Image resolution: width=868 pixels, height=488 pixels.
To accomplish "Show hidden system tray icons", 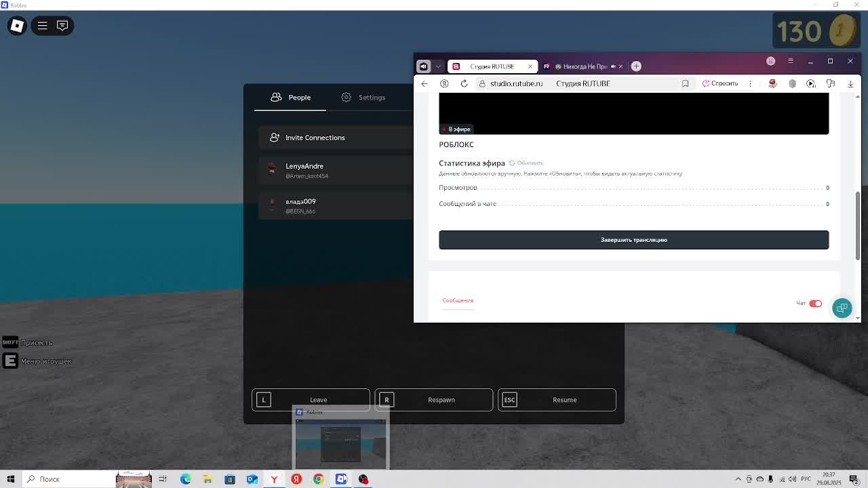I will coord(738,479).
